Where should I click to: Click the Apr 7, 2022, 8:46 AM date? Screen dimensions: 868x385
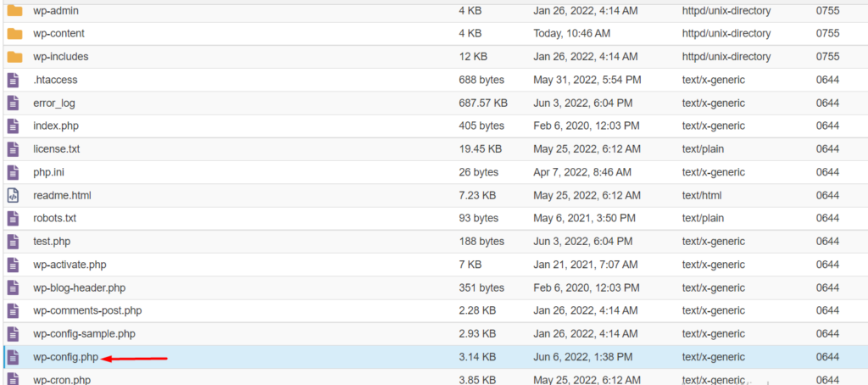pos(582,172)
